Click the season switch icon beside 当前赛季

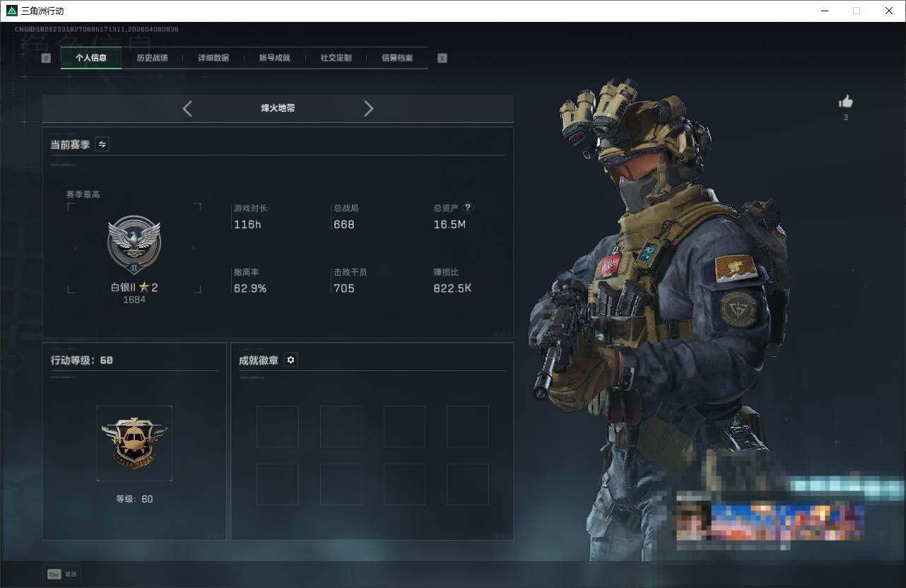pos(102,144)
